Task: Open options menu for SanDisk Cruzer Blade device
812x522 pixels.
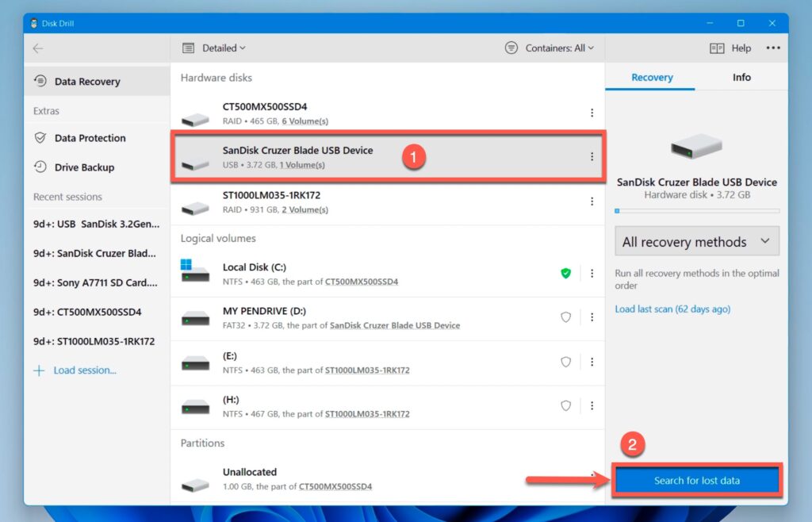Action: pyautogui.click(x=592, y=157)
